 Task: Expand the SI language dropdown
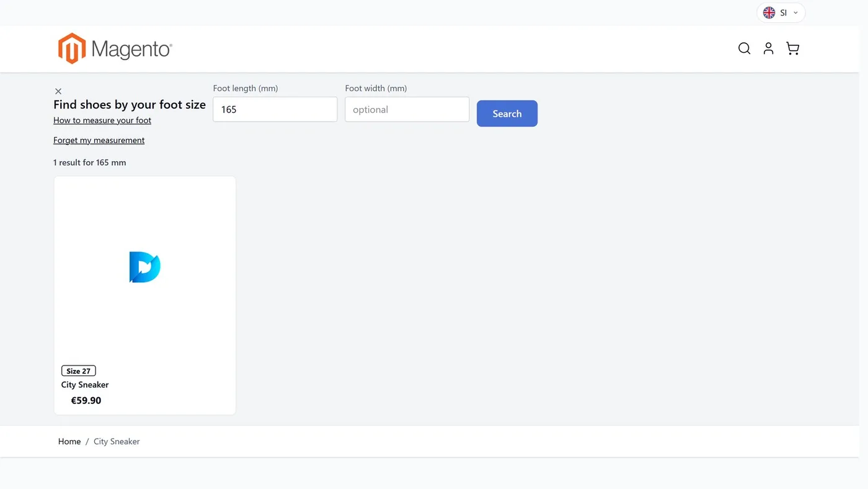tap(781, 13)
